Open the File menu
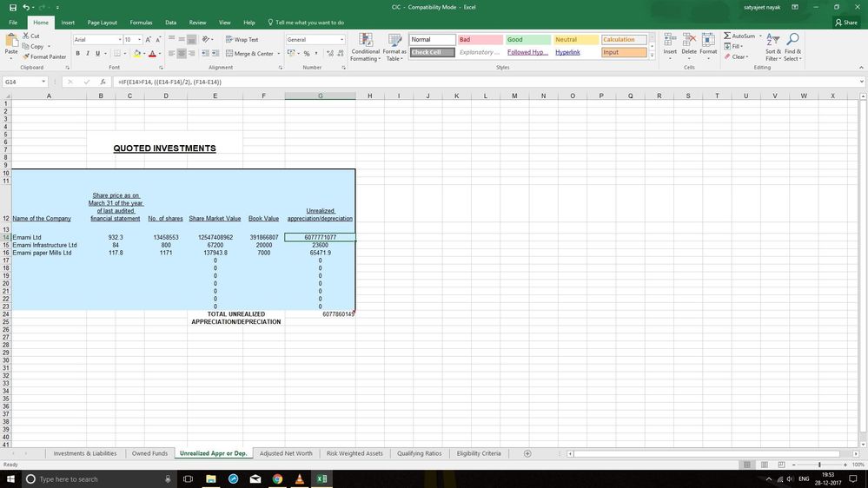The width and height of the screenshot is (868, 488). point(13,23)
